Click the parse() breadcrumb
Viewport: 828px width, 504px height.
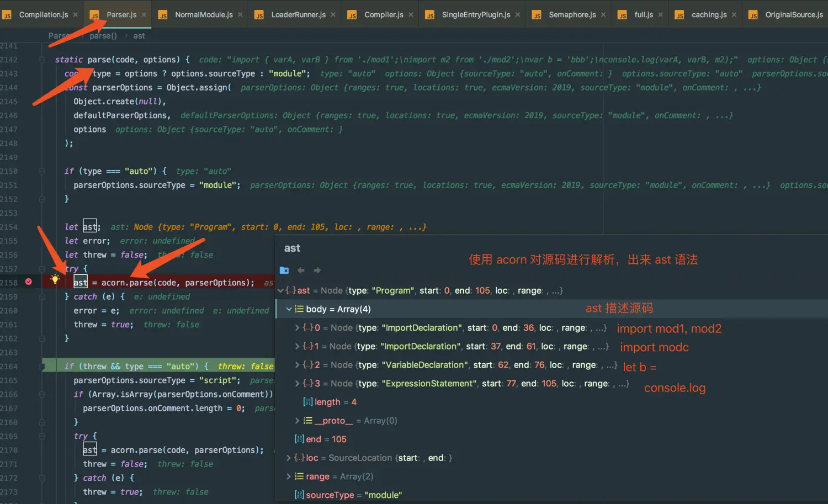tap(103, 36)
